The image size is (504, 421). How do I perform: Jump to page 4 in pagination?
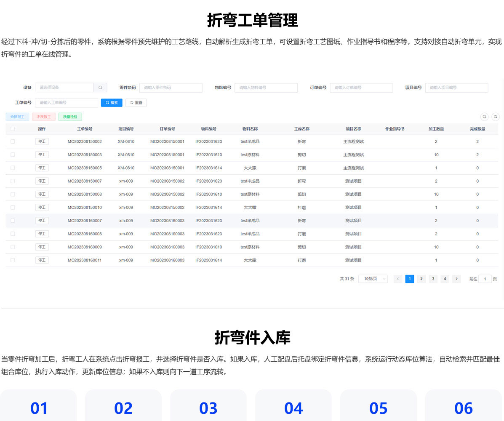(445, 279)
